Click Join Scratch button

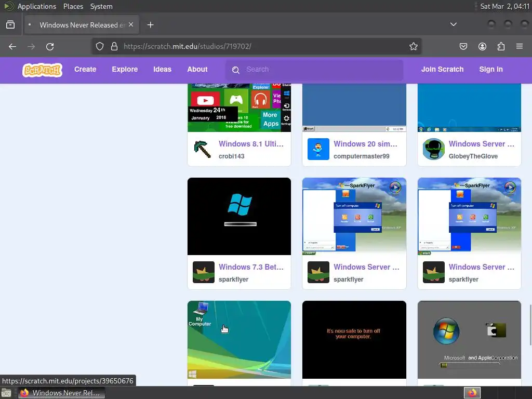tap(442, 69)
